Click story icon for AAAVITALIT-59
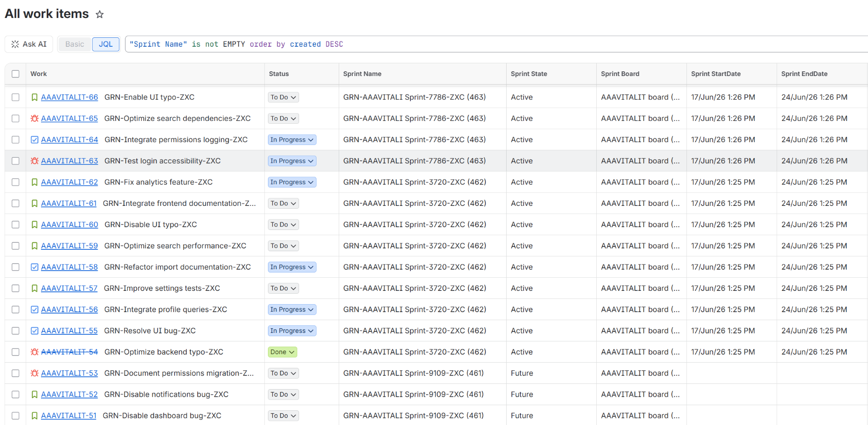Screen dimensions: 868x425 coord(34,246)
